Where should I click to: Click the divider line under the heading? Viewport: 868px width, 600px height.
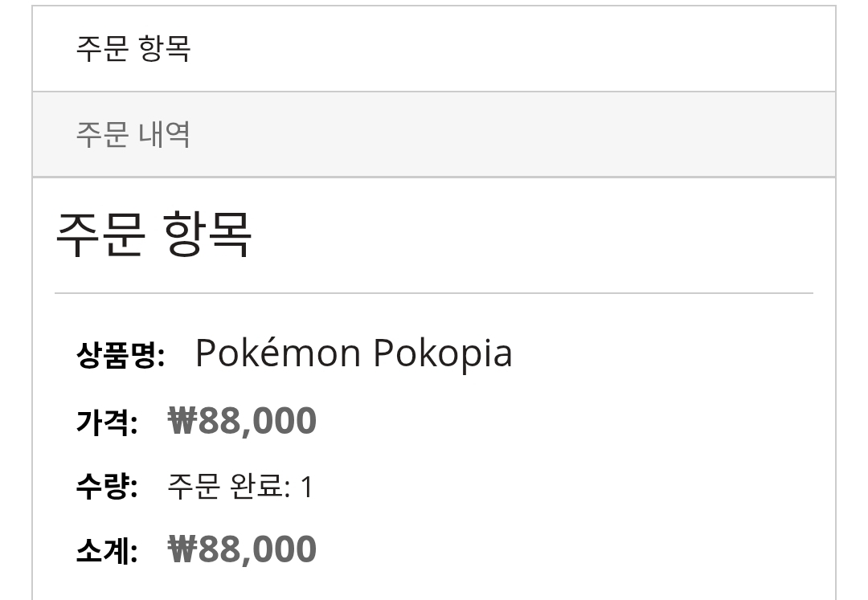434,294
